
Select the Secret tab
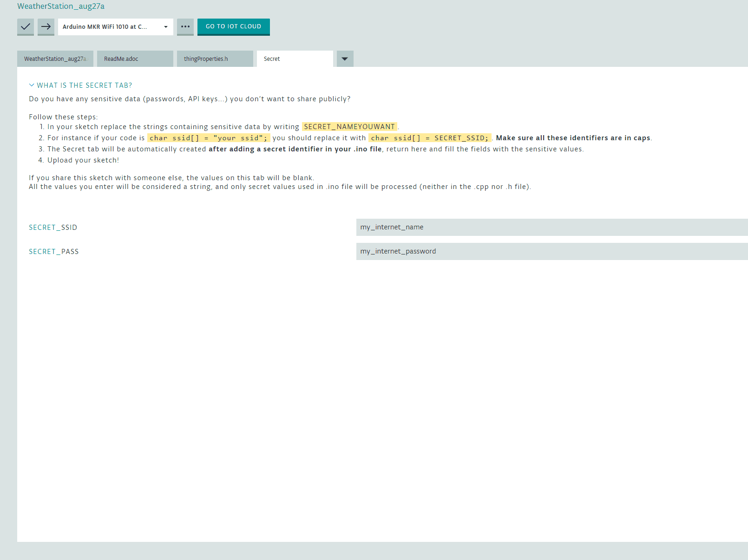[x=295, y=59]
